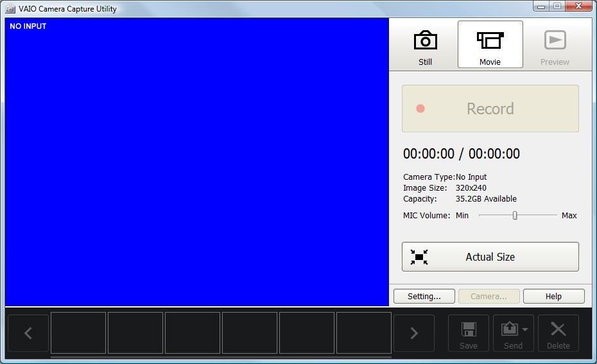
Task: Click the Camera Type: No Input text
Action: coord(445,177)
